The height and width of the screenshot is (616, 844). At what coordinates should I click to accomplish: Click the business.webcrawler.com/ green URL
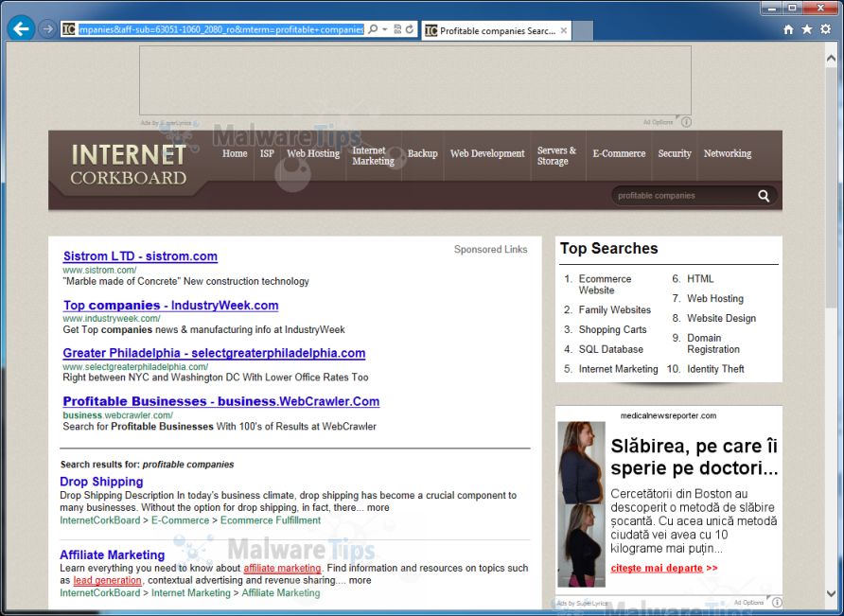coord(118,415)
